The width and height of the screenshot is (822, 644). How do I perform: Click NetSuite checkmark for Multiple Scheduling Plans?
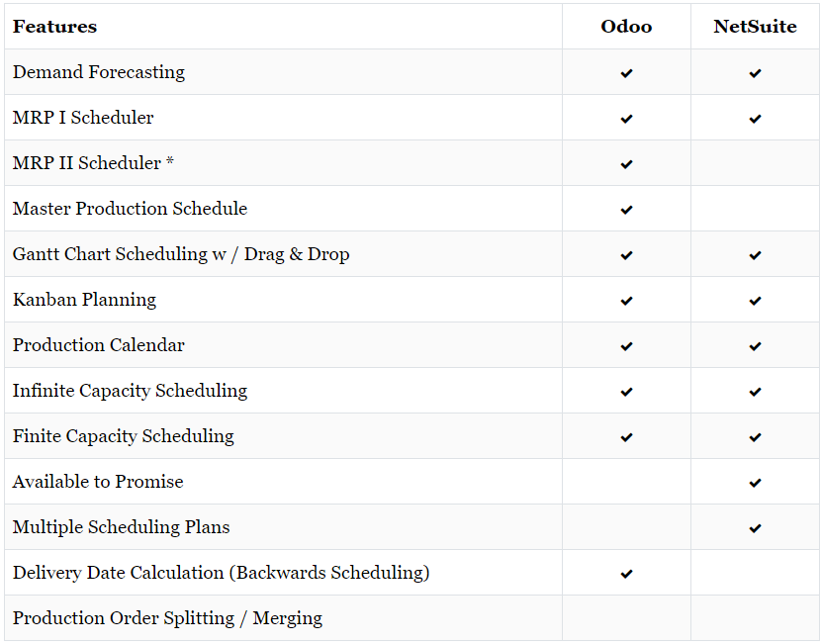click(755, 528)
